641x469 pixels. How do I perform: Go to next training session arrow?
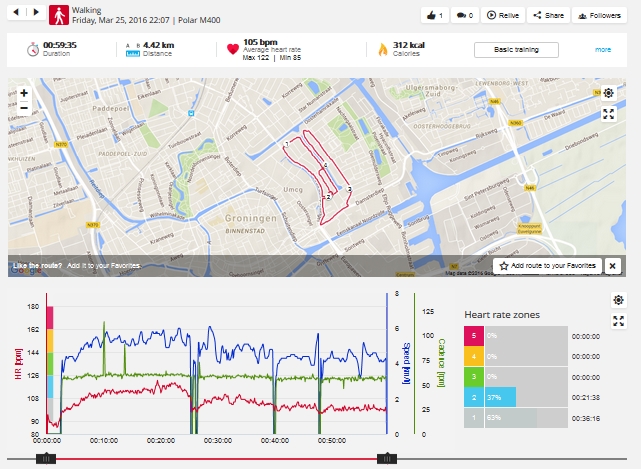pos(38,14)
